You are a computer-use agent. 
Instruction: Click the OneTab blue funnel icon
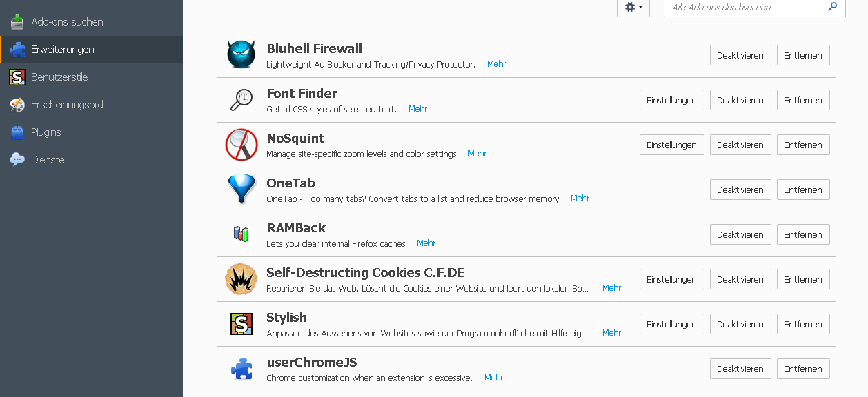pos(241,189)
